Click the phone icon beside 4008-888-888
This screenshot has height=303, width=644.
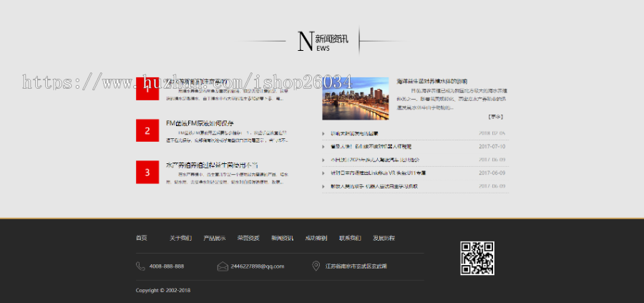click(x=140, y=266)
